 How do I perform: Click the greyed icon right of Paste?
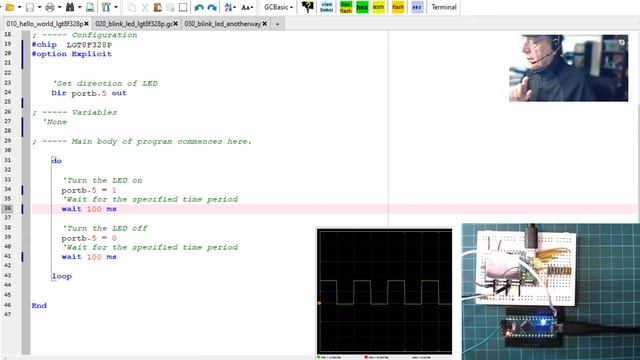pos(170,7)
